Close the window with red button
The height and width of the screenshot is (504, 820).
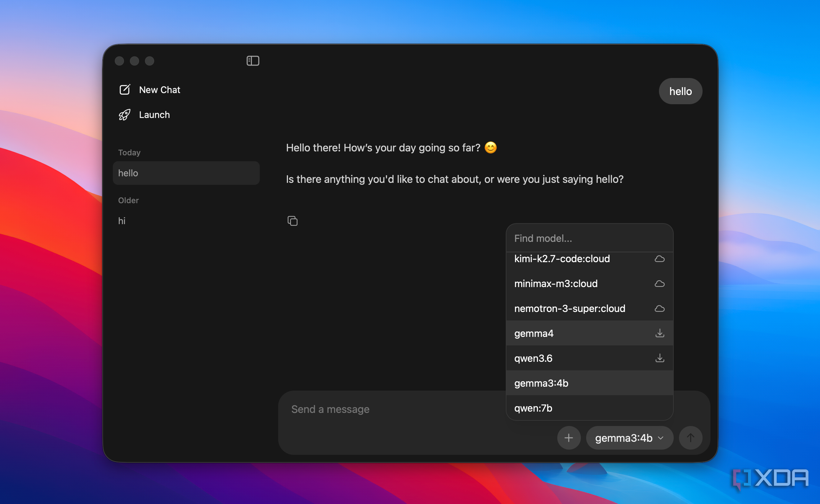[x=119, y=61]
